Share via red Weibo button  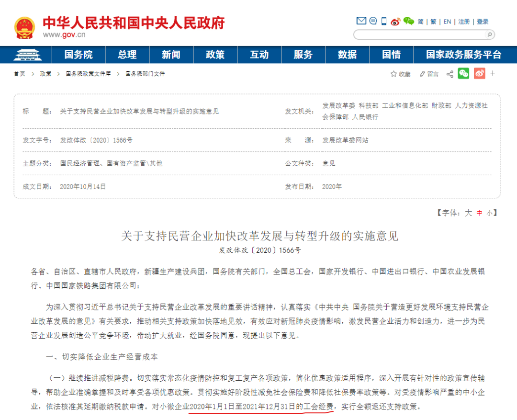tap(479, 73)
